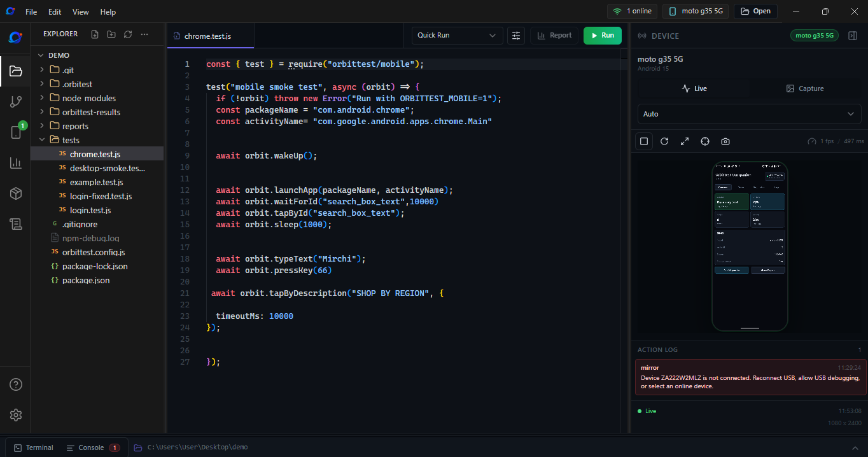Switch to the Live tab

pyautogui.click(x=694, y=88)
